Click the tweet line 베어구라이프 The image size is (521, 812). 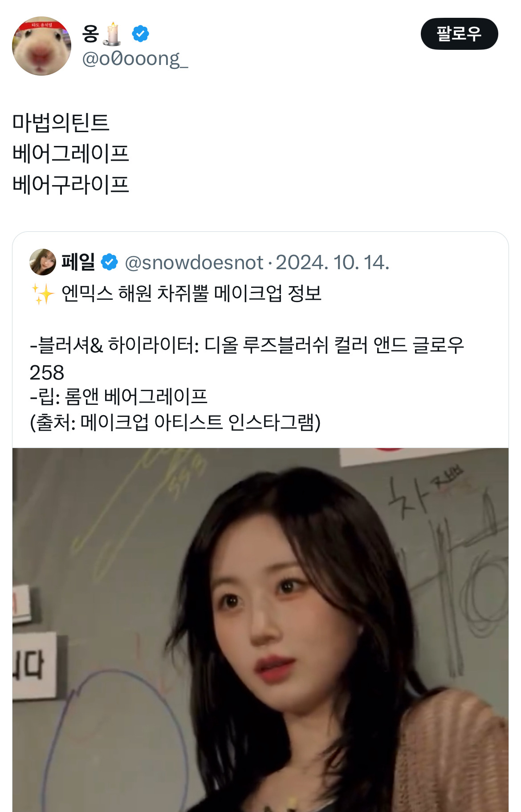[70, 185]
